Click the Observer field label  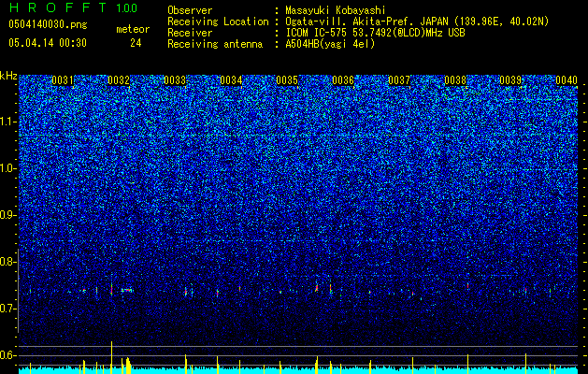(190, 10)
